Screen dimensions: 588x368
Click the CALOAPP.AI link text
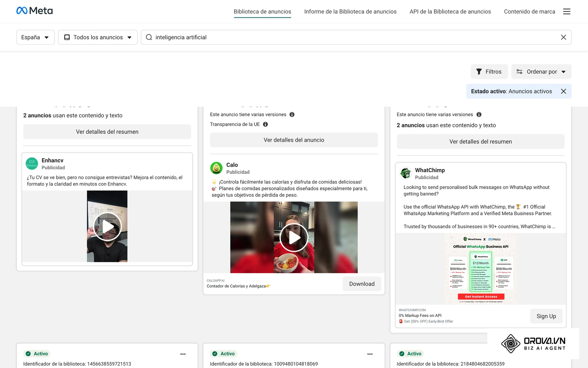[216, 280]
